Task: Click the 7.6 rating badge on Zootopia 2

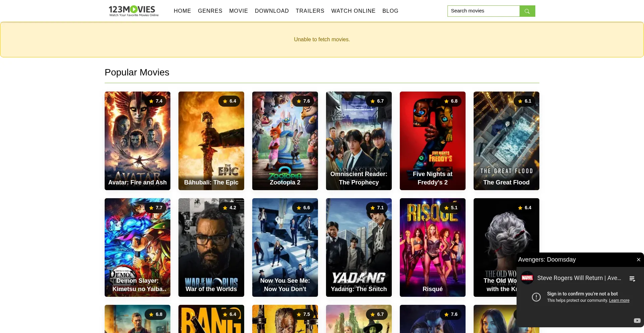Action: 303,101
